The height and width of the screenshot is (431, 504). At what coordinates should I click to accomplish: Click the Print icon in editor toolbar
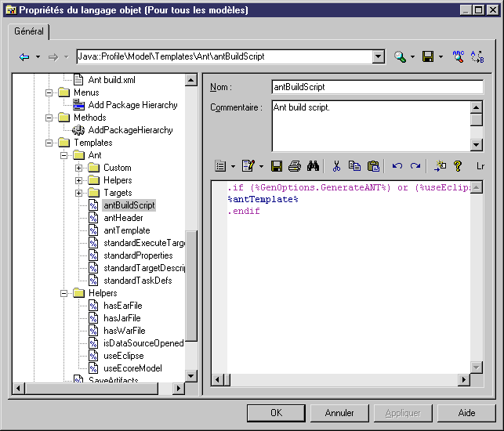point(295,166)
